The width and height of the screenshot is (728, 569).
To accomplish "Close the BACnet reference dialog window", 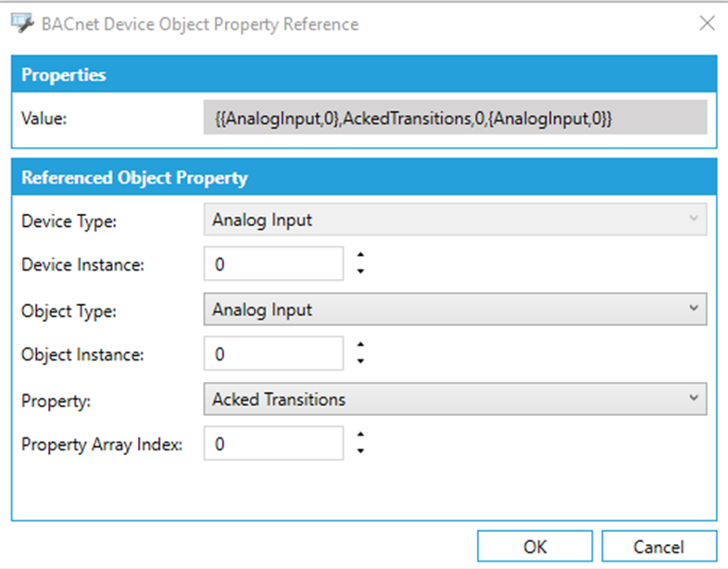I will coord(707,24).
